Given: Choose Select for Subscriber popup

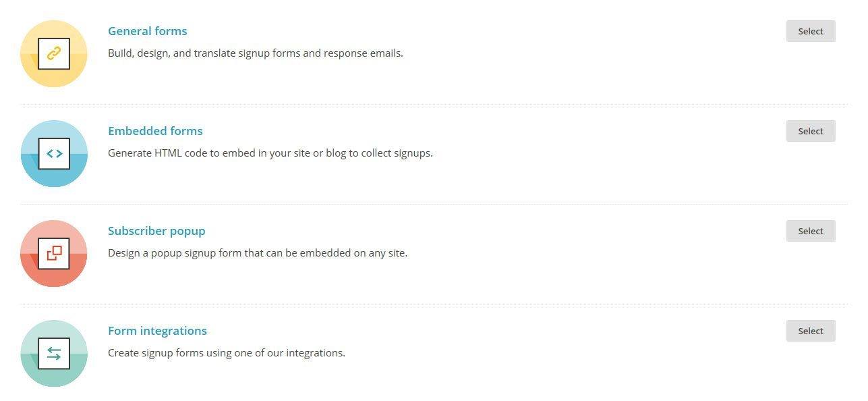Looking at the screenshot, I should click(811, 231).
